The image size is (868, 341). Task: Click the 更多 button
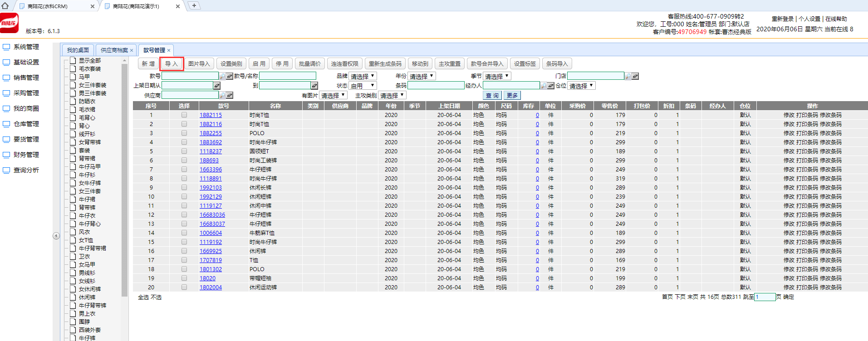512,95
